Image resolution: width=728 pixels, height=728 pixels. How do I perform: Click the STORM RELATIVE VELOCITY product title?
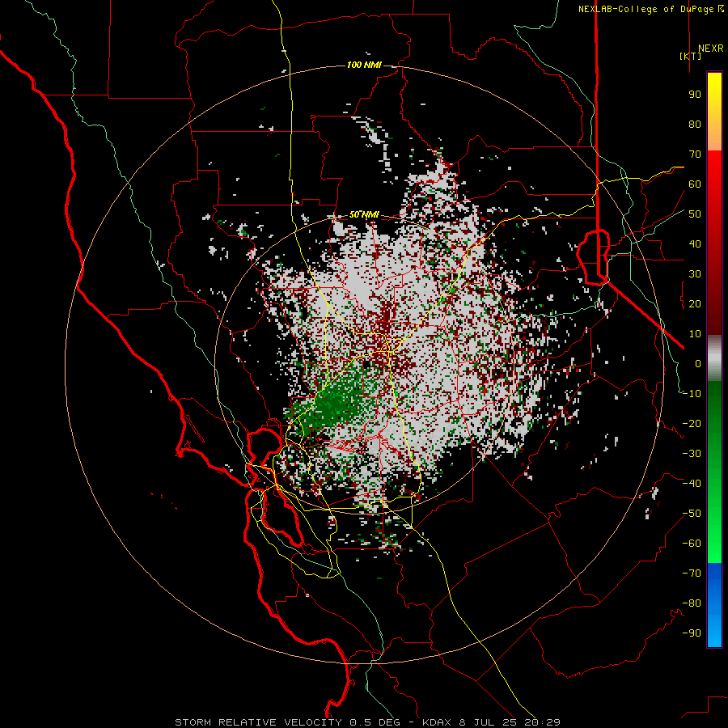pos(258,722)
